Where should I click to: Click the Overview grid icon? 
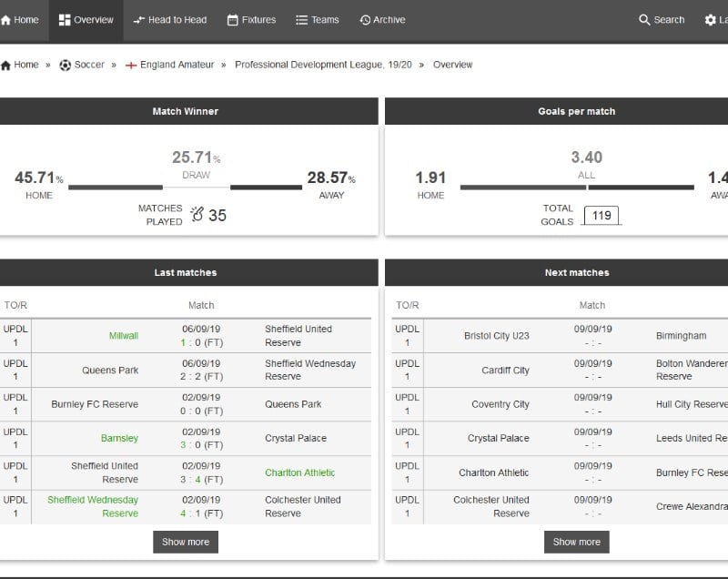tap(65, 20)
